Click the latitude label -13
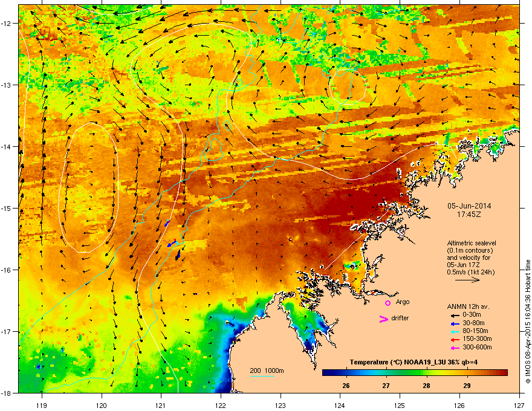The image size is (532, 411). click(x=7, y=85)
